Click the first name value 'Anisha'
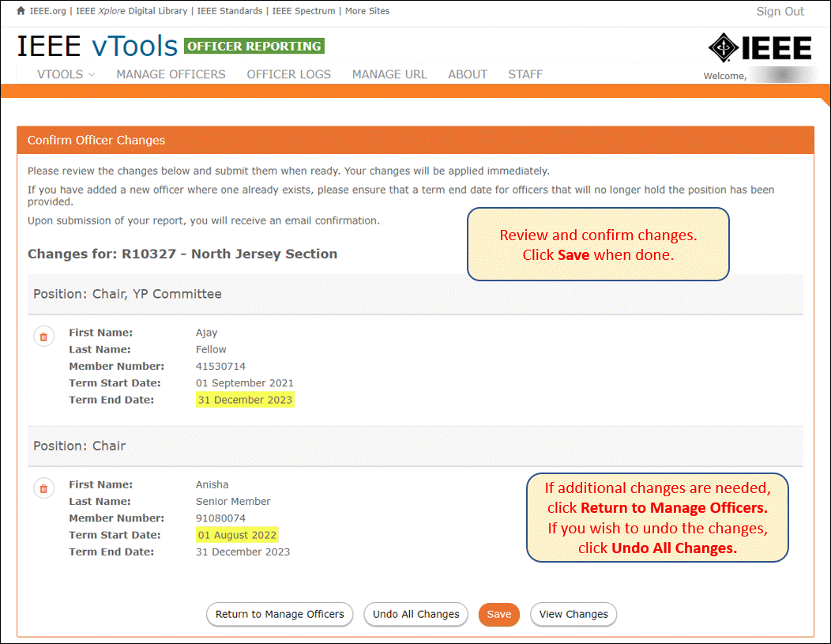Screen dimensions: 831x644 pyautogui.click(x=212, y=484)
